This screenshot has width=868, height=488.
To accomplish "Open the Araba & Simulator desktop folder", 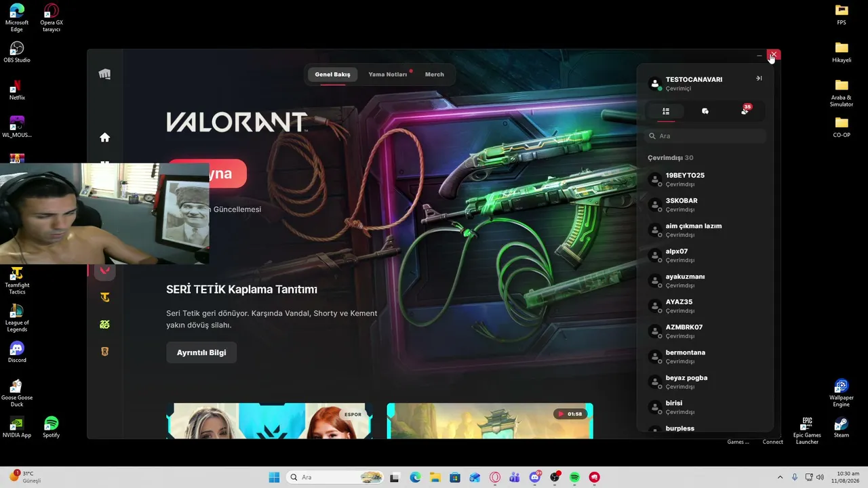I will (842, 93).
